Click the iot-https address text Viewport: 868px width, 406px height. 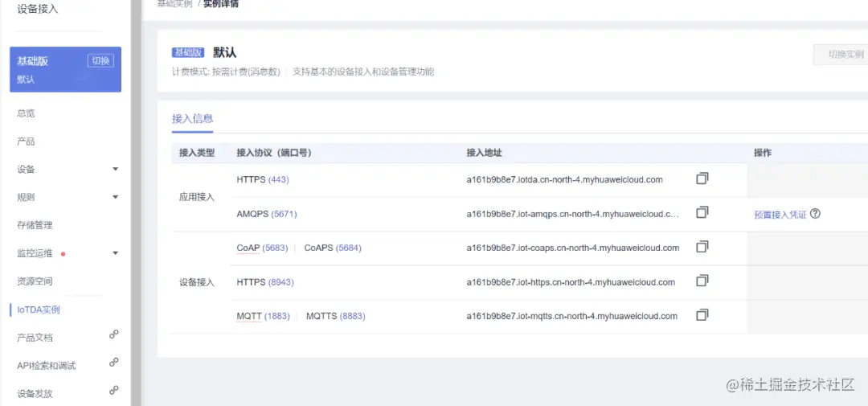click(570, 282)
